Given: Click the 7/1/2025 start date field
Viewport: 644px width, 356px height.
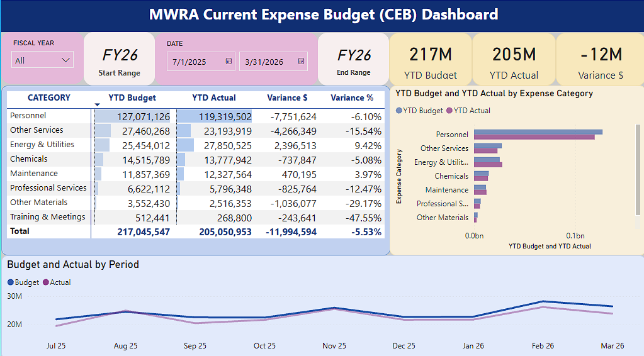Looking at the screenshot, I should 201,62.
